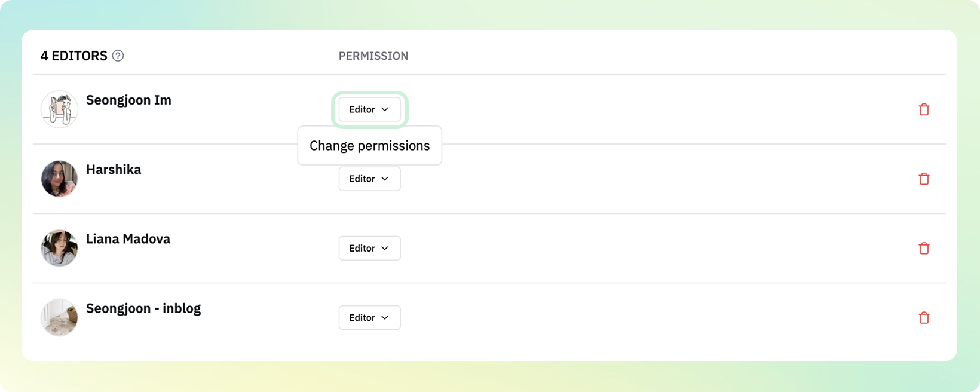Click trash icon for Liana Madova

[x=924, y=248]
